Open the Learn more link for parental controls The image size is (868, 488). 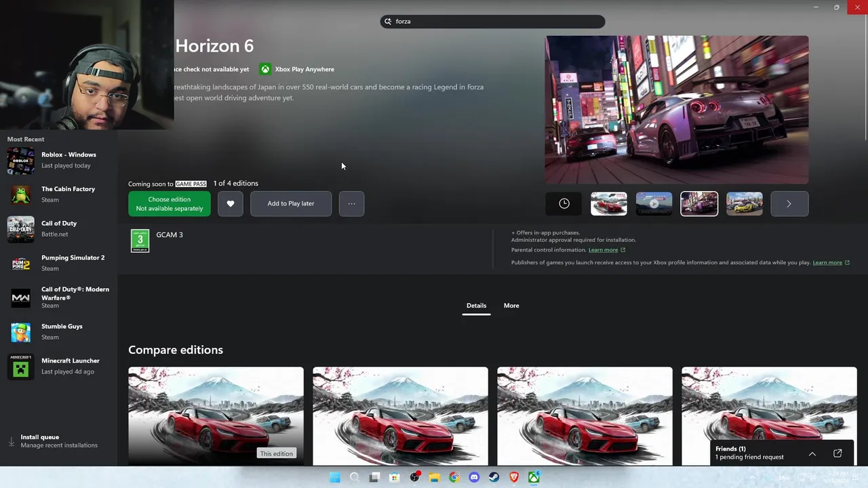tap(603, 250)
